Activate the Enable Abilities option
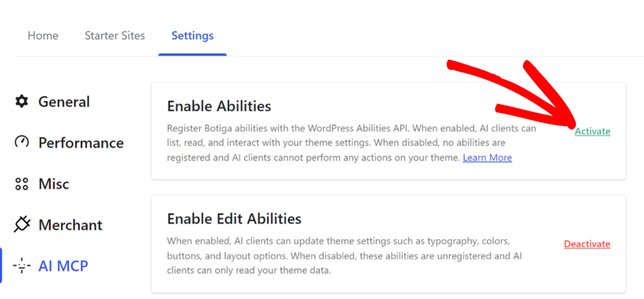644x299 pixels. click(x=592, y=132)
